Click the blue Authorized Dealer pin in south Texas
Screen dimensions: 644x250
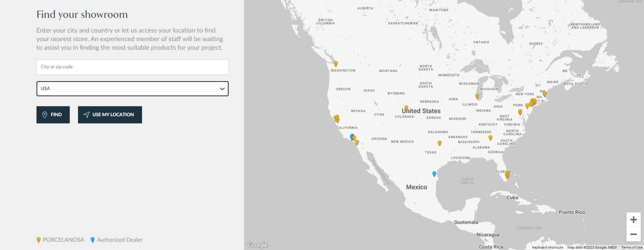(434, 174)
